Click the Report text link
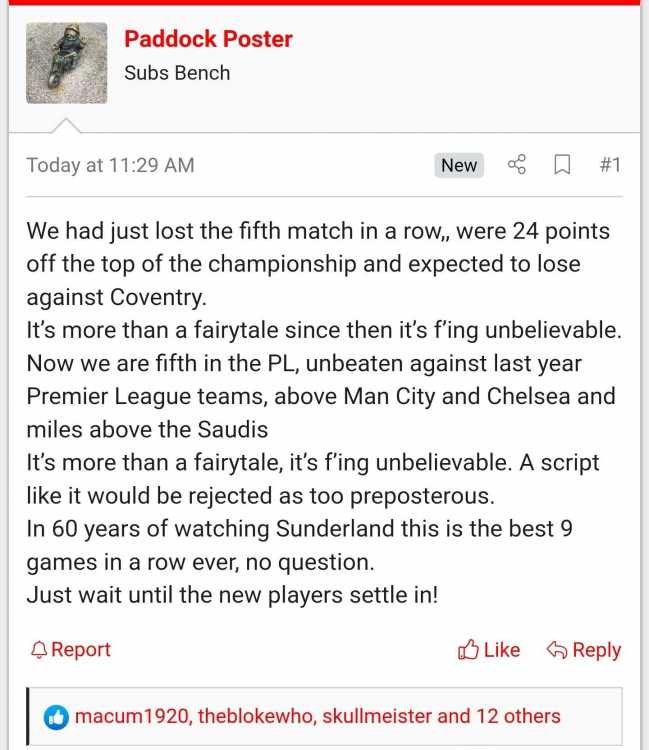The image size is (649, 750). (x=81, y=650)
